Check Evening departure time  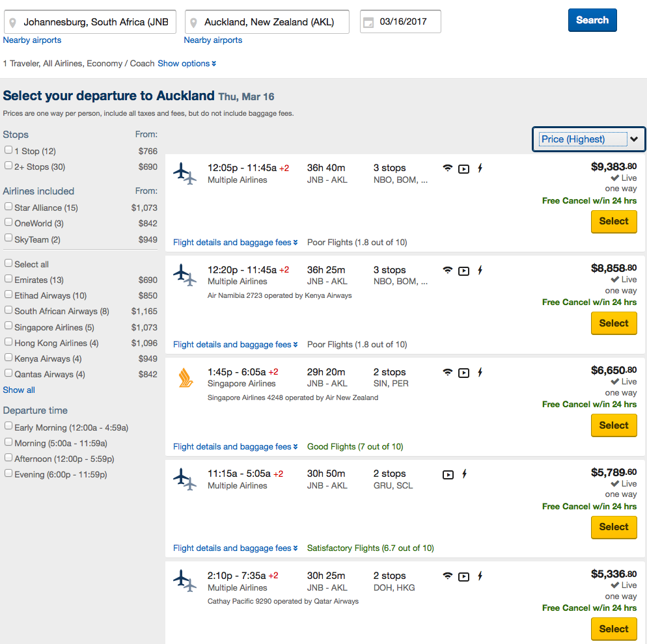point(8,474)
